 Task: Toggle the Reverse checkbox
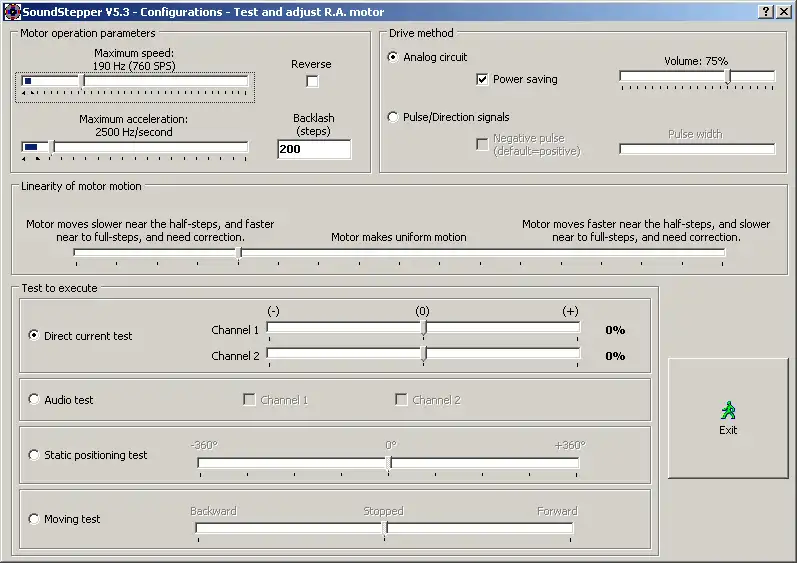tap(312, 81)
